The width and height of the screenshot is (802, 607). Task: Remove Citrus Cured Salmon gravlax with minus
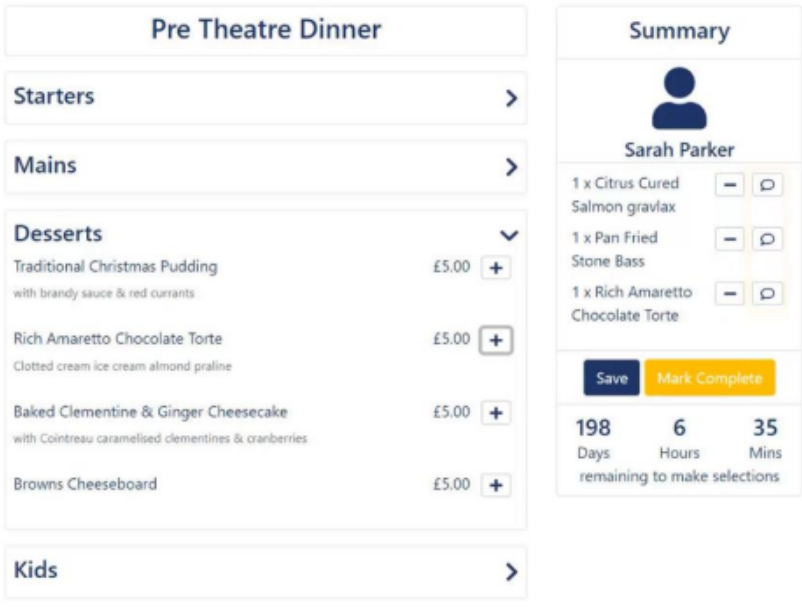[x=729, y=185]
